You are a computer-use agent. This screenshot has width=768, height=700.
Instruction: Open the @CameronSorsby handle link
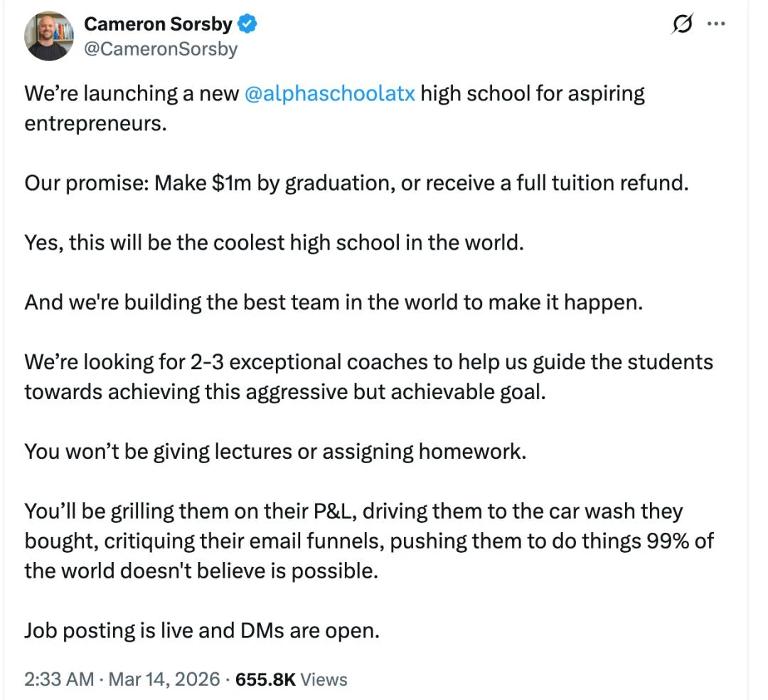pyautogui.click(x=161, y=48)
